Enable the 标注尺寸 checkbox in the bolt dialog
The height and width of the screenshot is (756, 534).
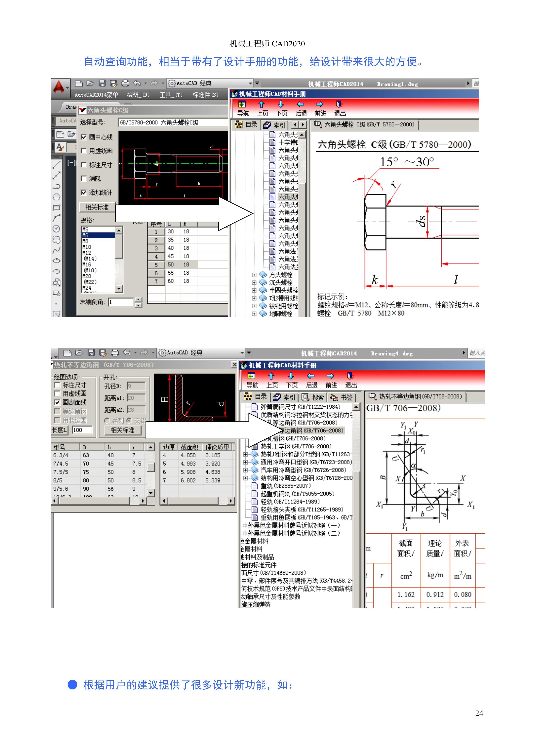click(84, 165)
